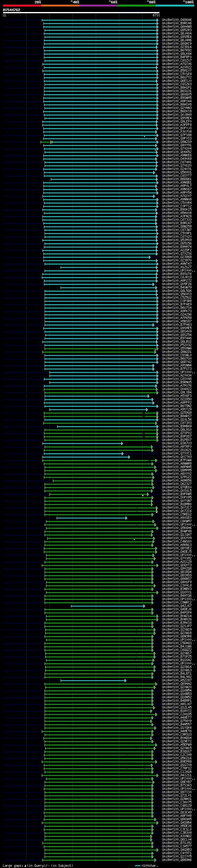Select hit UniRef100_Q852R3
The width and height of the screenshot is (197, 868).
click(177, 30)
